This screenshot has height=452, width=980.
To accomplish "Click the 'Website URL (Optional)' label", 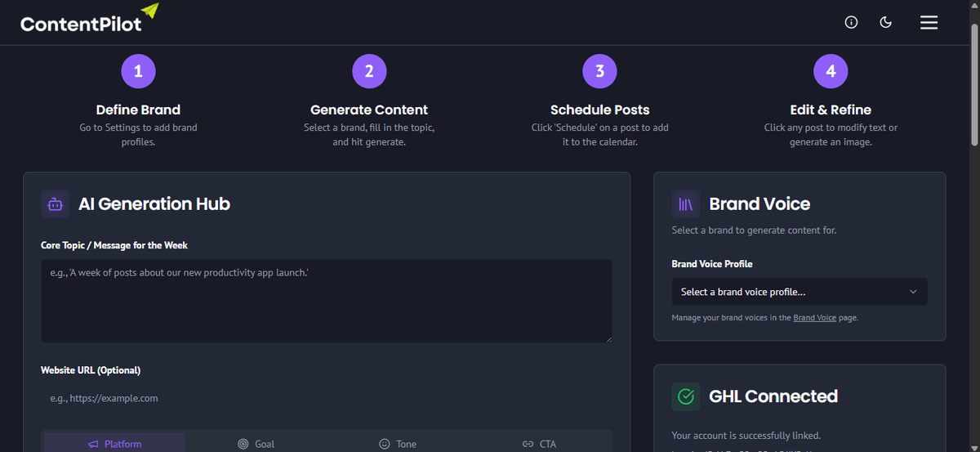I will click(x=91, y=370).
